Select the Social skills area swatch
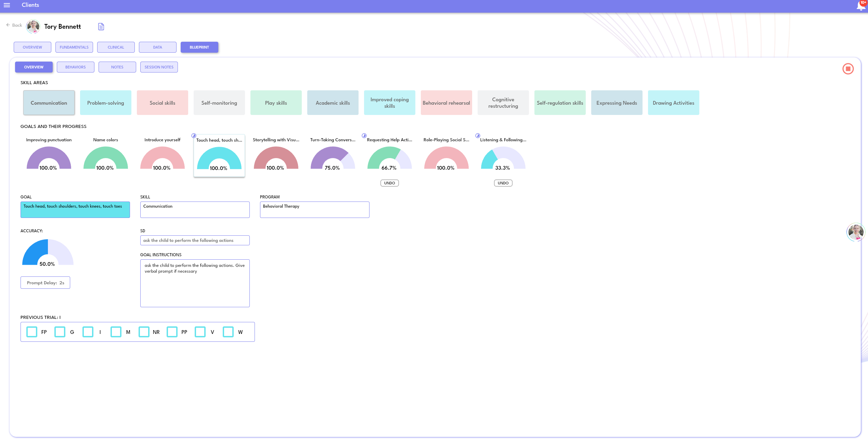Viewport: 868px width, 441px height. pyautogui.click(x=163, y=103)
